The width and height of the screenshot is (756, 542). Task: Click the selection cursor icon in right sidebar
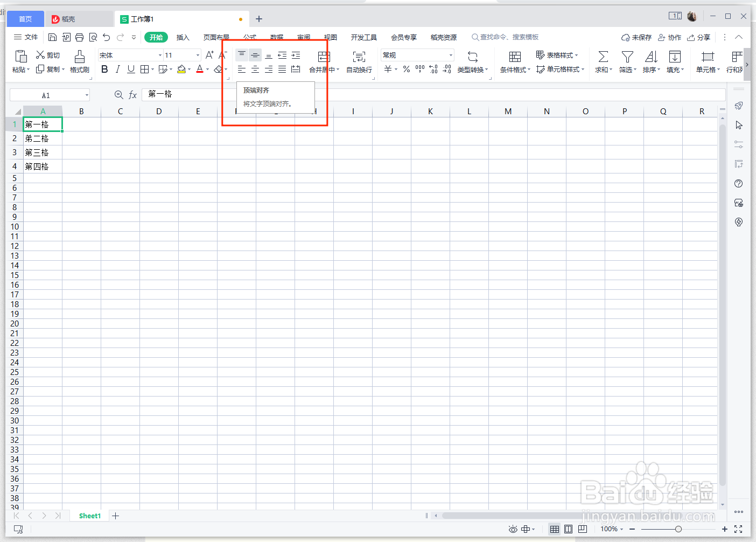(739, 125)
